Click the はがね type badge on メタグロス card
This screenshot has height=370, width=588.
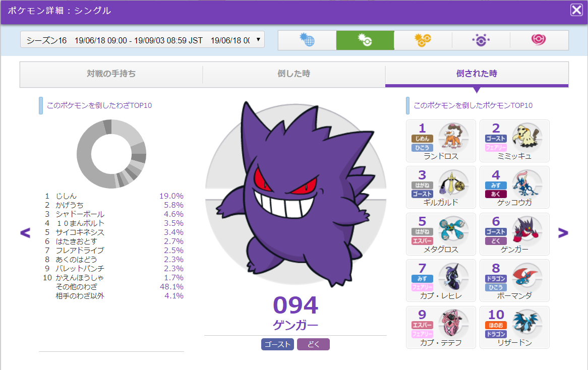tap(422, 232)
